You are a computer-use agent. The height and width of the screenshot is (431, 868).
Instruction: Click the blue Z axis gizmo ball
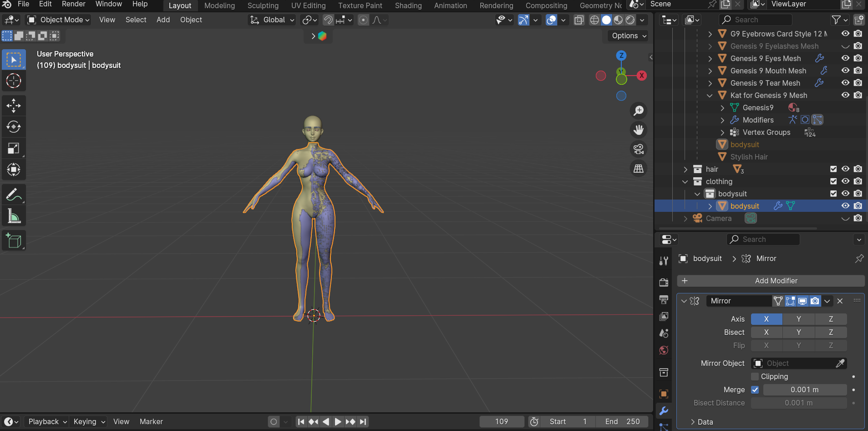[621, 56]
